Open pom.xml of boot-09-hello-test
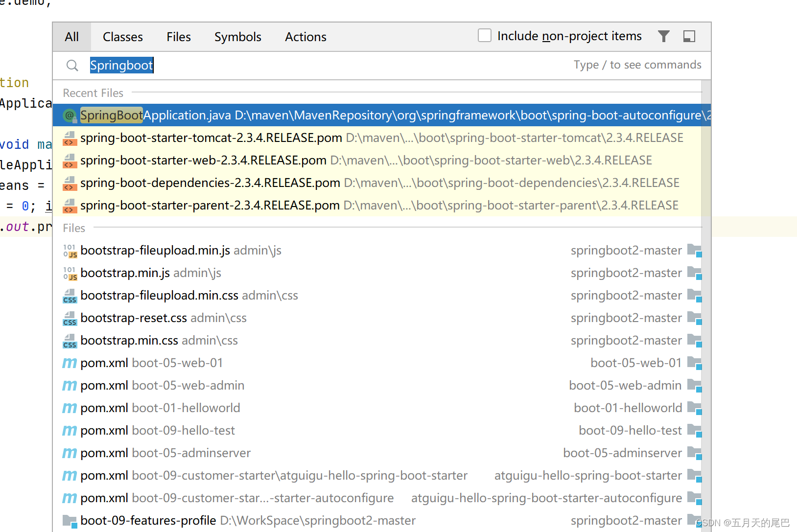The image size is (797, 532). [376, 430]
